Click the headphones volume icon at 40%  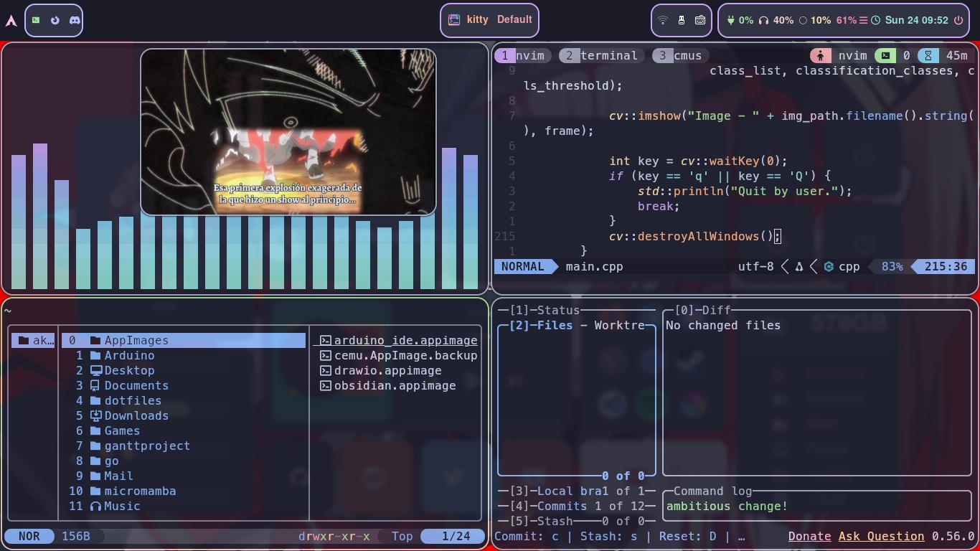click(x=764, y=20)
